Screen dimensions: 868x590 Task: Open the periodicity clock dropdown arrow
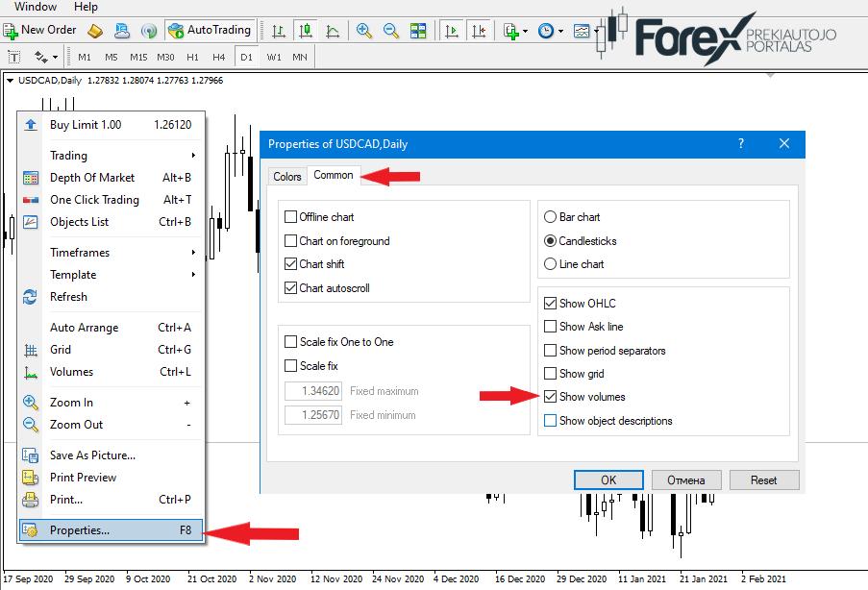point(560,31)
